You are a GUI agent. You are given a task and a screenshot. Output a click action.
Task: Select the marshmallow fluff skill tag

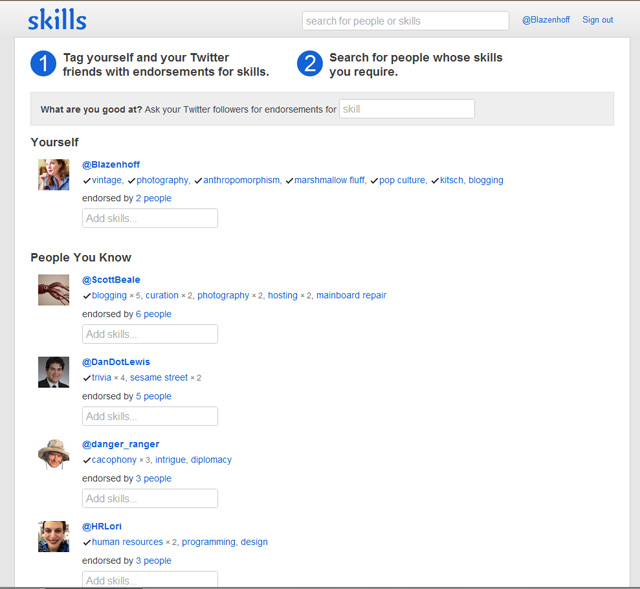click(330, 181)
